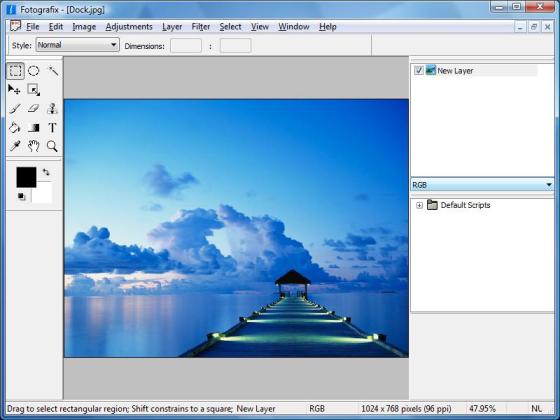
Task: Select the Eraser tool
Action: (x=34, y=109)
